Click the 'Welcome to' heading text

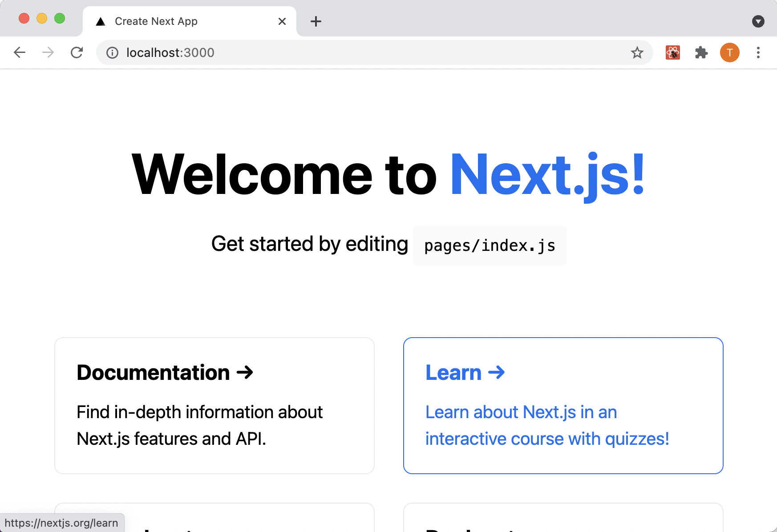coord(284,174)
